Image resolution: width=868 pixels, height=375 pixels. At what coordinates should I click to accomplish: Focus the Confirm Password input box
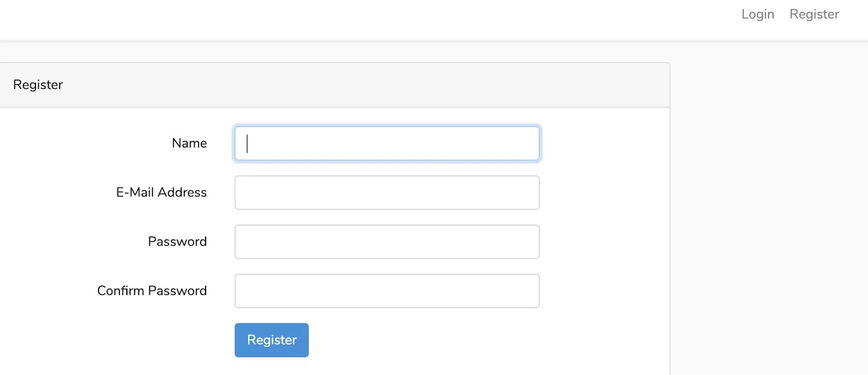point(387,291)
